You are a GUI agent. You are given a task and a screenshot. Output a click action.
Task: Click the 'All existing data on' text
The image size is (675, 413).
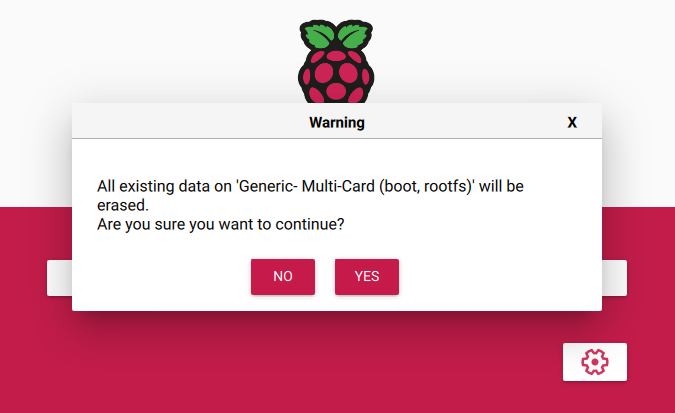click(x=164, y=186)
